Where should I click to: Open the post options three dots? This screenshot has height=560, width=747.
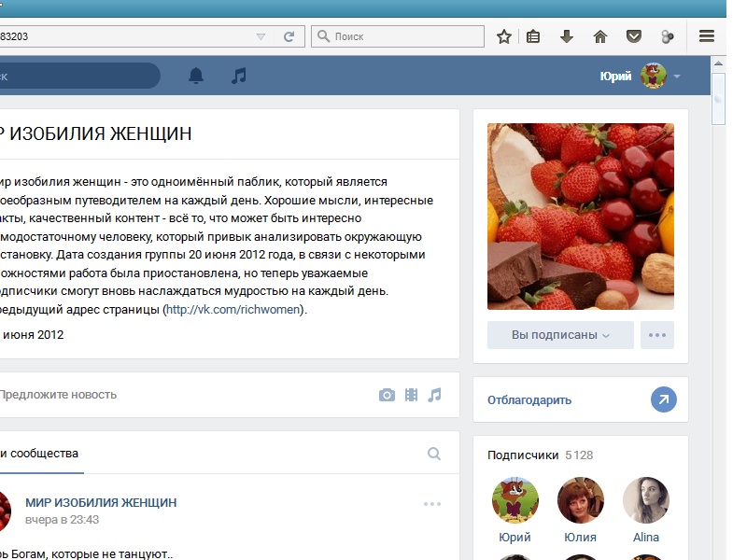tap(432, 504)
